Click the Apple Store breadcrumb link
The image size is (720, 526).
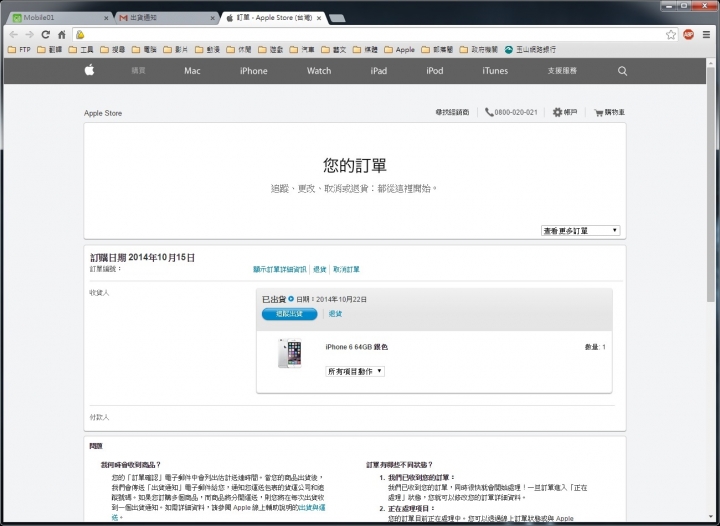pos(103,113)
